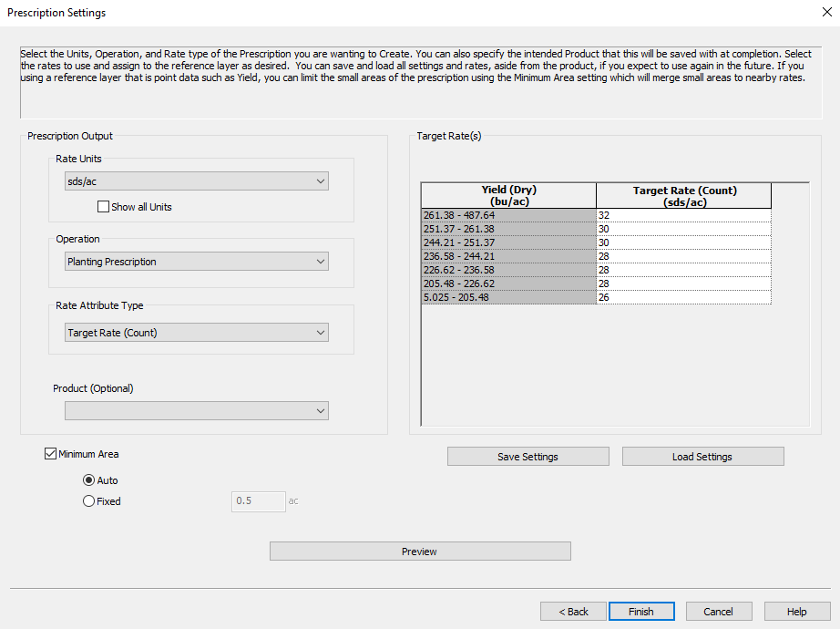Click Load Settings
The width and height of the screenshot is (840, 629).
(x=702, y=456)
